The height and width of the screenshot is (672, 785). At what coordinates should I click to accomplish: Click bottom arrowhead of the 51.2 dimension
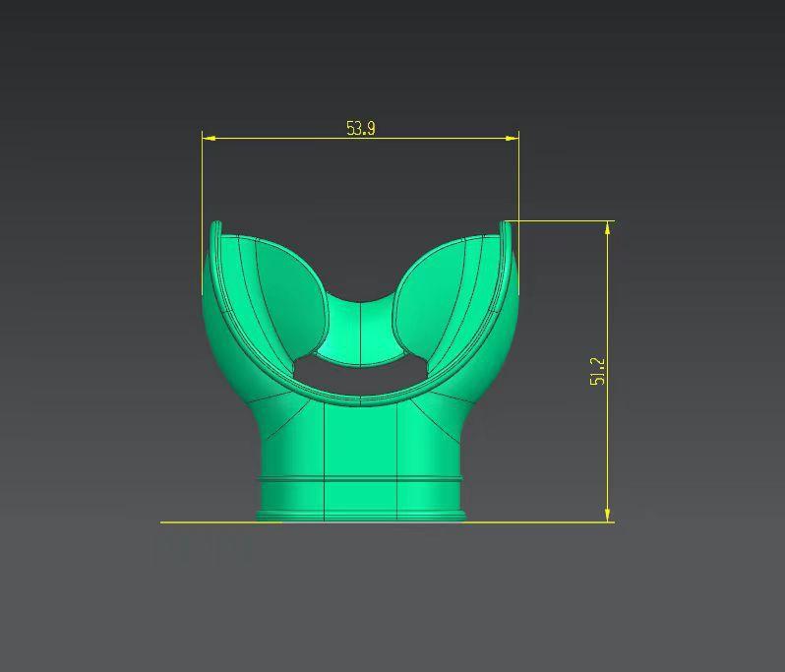click(x=608, y=516)
